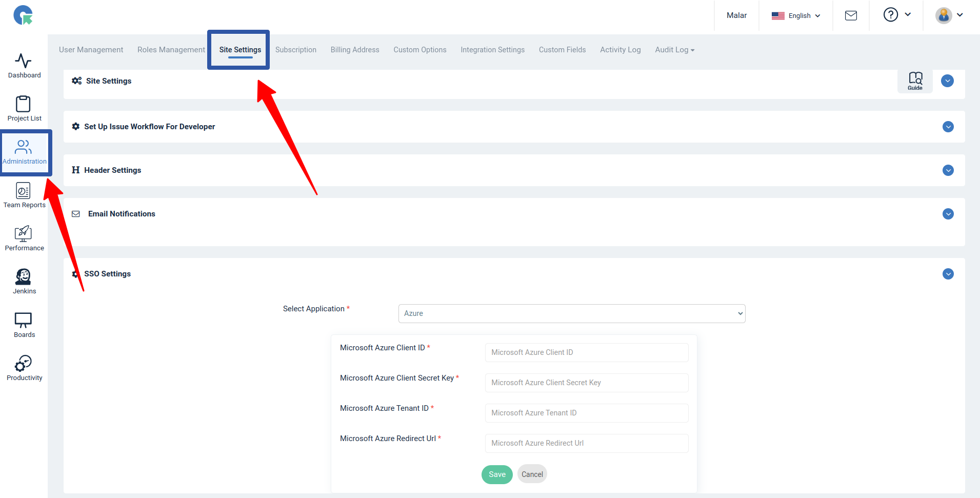Viewport: 980px width, 498px height.
Task: Click the SSO Settings heading text
Action: coord(107,274)
